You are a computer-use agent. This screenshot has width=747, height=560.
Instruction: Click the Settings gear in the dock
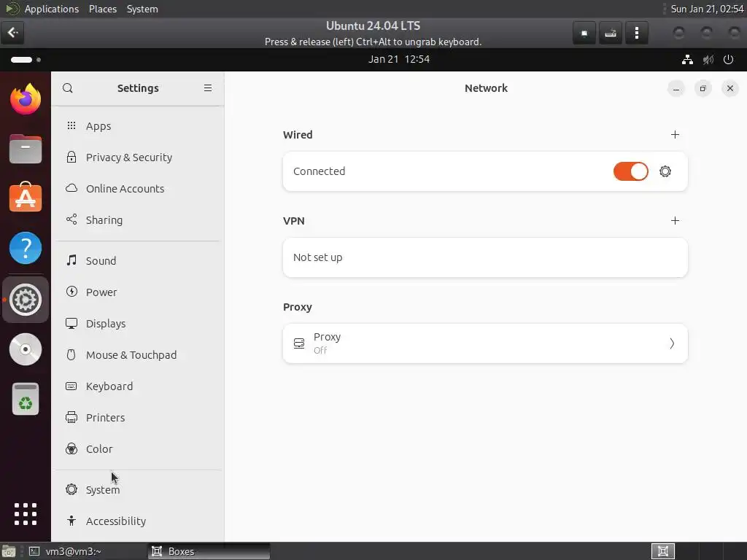(26, 300)
